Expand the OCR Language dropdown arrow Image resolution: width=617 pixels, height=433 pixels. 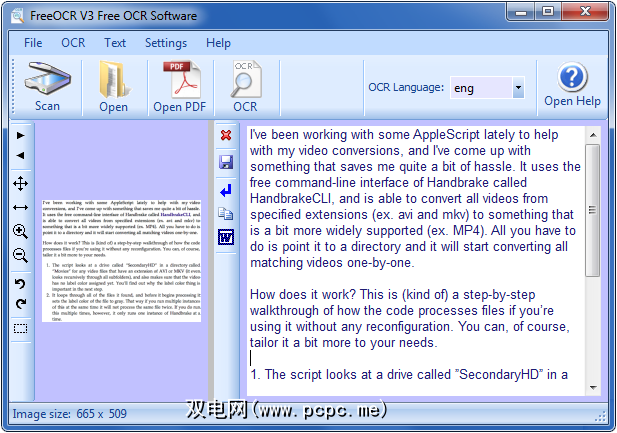point(518,87)
